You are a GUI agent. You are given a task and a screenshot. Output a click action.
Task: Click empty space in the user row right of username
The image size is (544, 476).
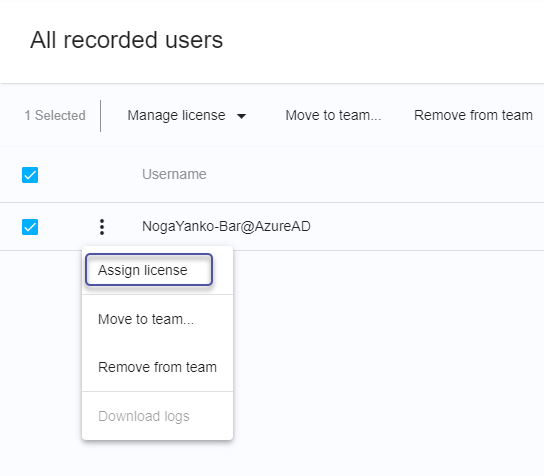point(427,227)
